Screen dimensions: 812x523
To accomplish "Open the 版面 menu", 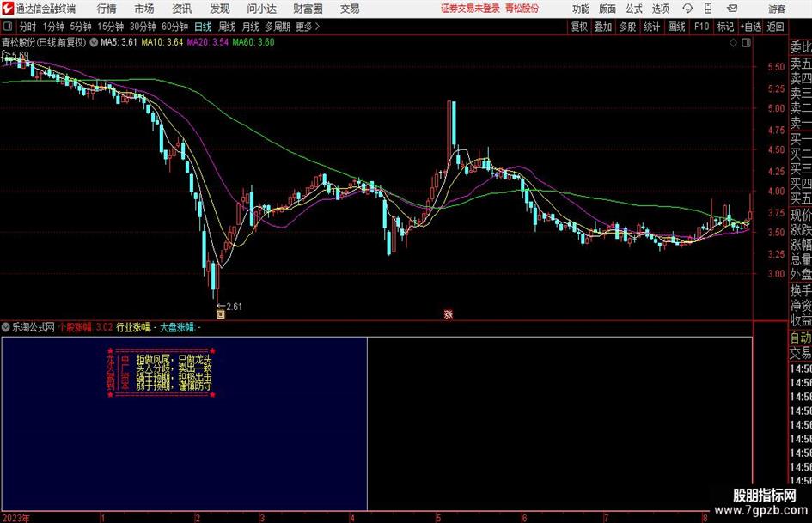I will pyautogui.click(x=607, y=9).
